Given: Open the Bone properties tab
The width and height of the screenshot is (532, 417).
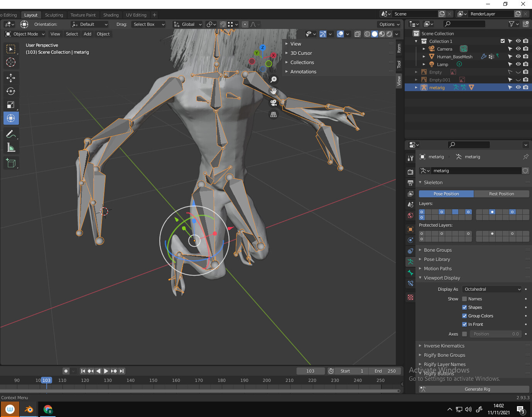Looking at the screenshot, I should point(410,273).
